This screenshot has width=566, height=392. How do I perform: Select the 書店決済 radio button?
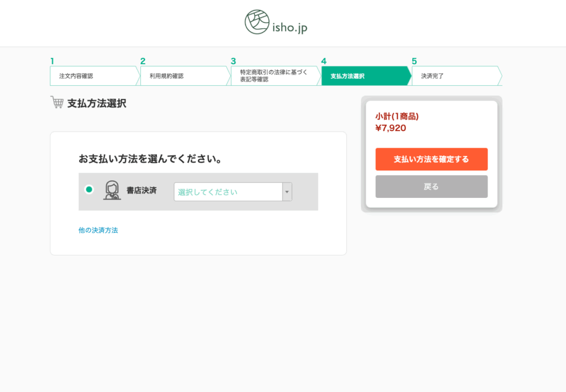[x=89, y=190]
